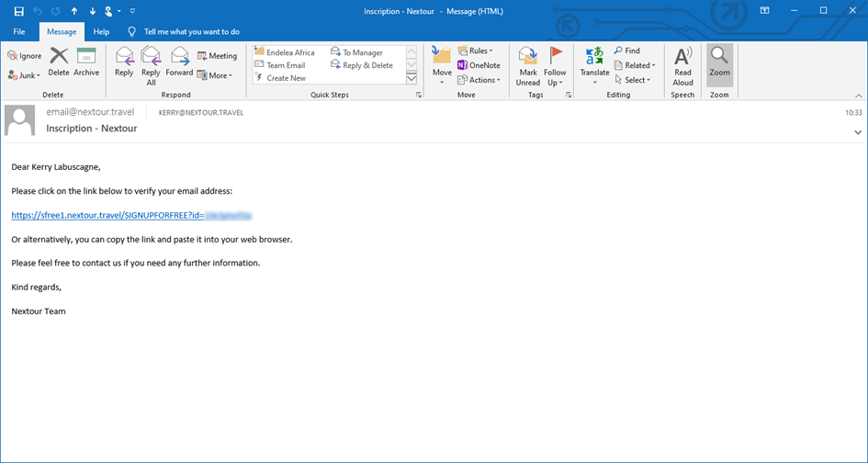
Task: Expand the Quick Steps gallery
Action: (411, 79)
